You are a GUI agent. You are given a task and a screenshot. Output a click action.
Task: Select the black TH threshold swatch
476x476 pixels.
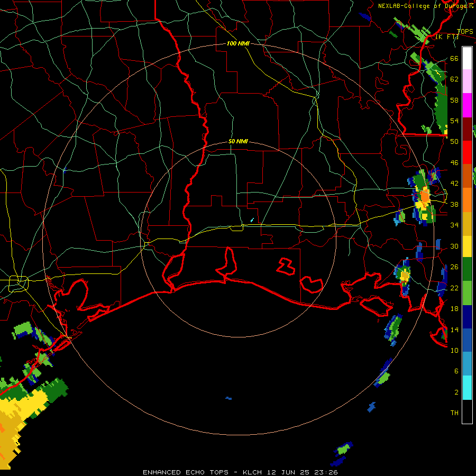pos(467,411)
